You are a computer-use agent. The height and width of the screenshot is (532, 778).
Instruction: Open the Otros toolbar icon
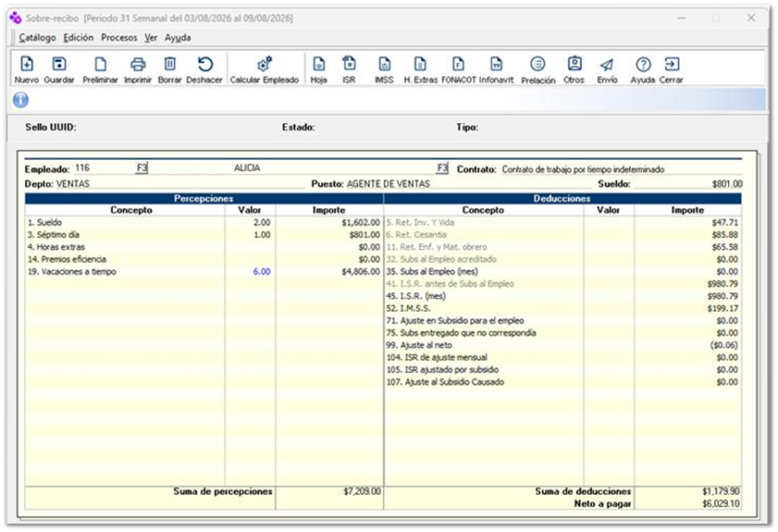pyautogui.click(x=574, y=64)
